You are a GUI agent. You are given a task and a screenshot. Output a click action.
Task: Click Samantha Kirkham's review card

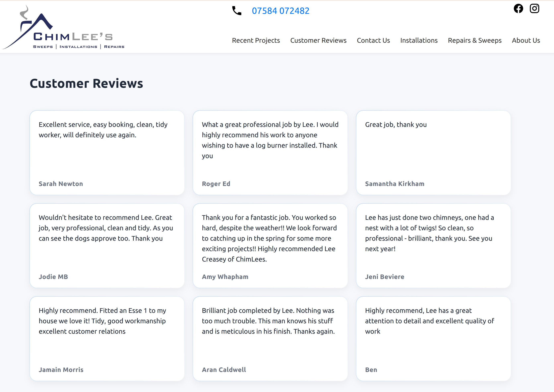click(x=433, y=153)
